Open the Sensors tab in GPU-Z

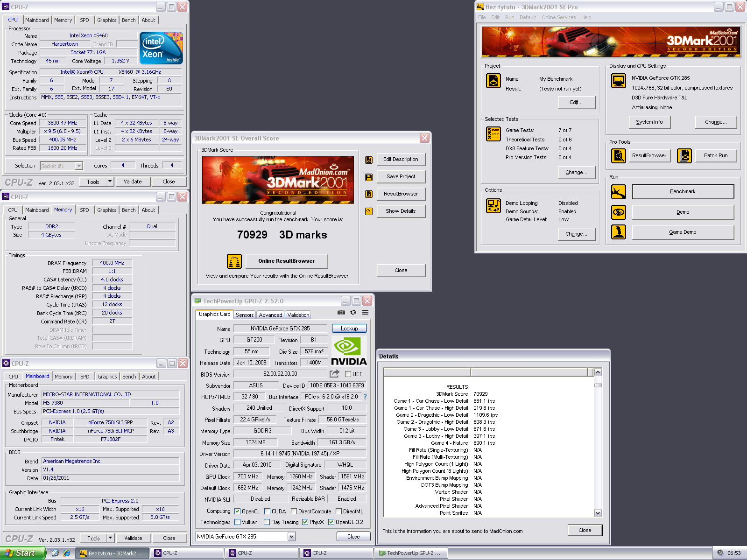tap(245, 315)
